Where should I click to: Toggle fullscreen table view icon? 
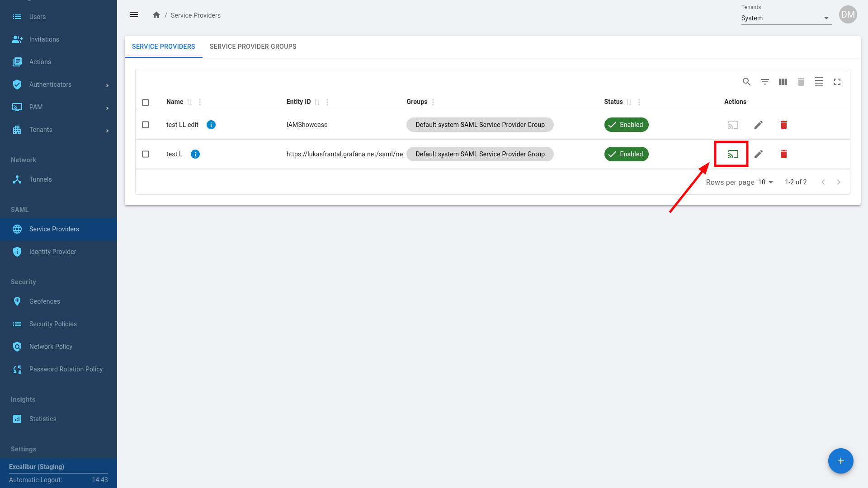837,82
